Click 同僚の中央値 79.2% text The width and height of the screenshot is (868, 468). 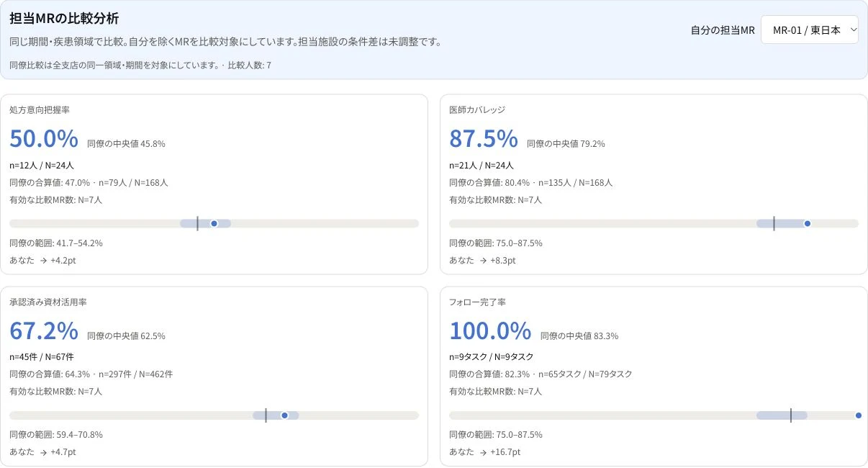point(566,143)
